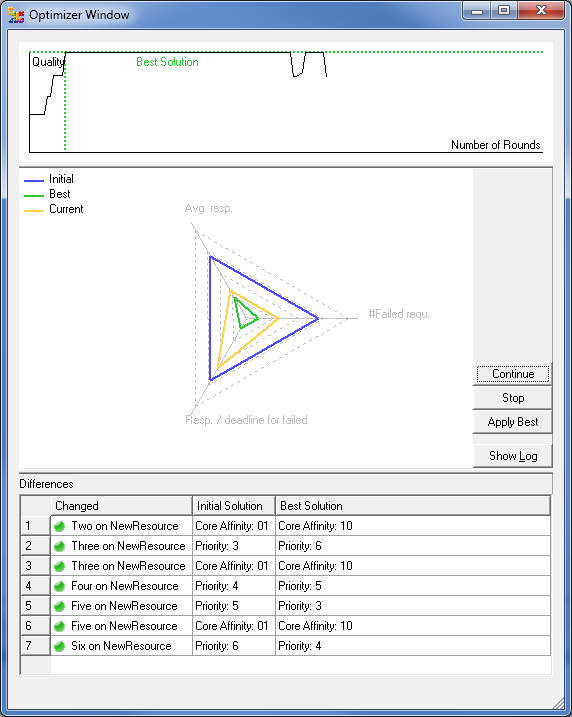Click Optimizer Window app icon in title bar
The image size is (572, 717).
tap(16, 15)
